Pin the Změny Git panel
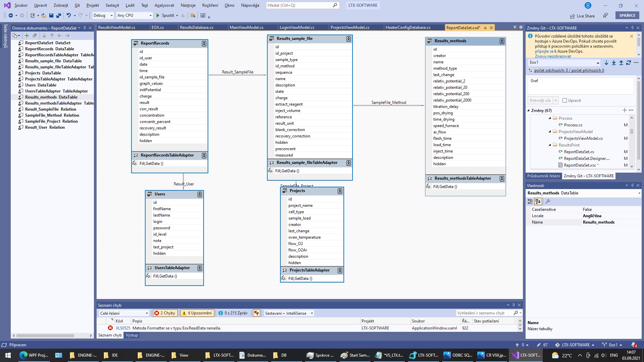Screen dimensions: 644x362 click(632, 28)
